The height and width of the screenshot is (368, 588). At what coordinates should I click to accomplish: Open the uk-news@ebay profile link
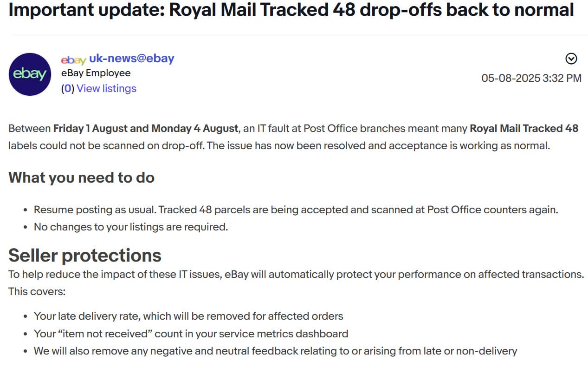[x=131, y=59]
